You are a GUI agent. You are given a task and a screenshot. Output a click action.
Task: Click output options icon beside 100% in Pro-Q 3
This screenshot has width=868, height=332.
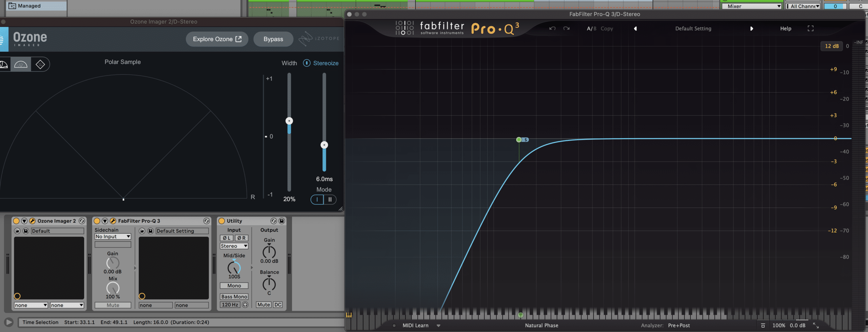(763, 325)
